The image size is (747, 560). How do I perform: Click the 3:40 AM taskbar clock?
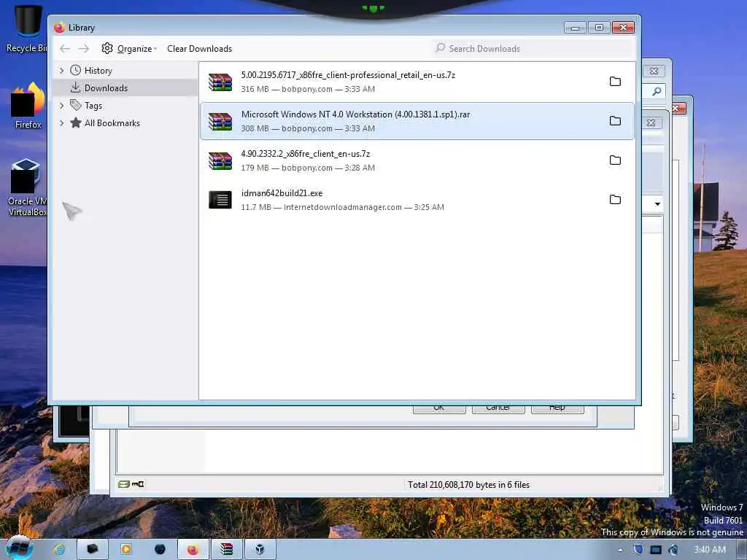pos(710,550)
